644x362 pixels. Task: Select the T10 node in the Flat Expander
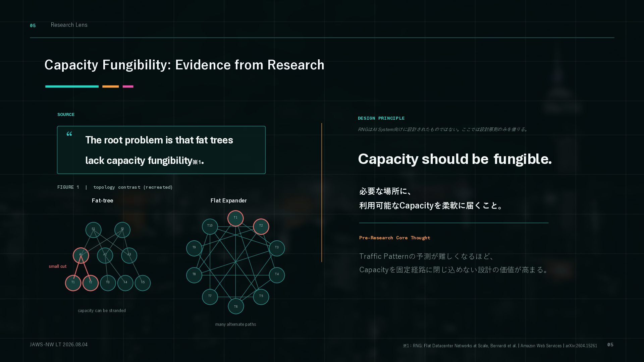click(x=210, y=227)
